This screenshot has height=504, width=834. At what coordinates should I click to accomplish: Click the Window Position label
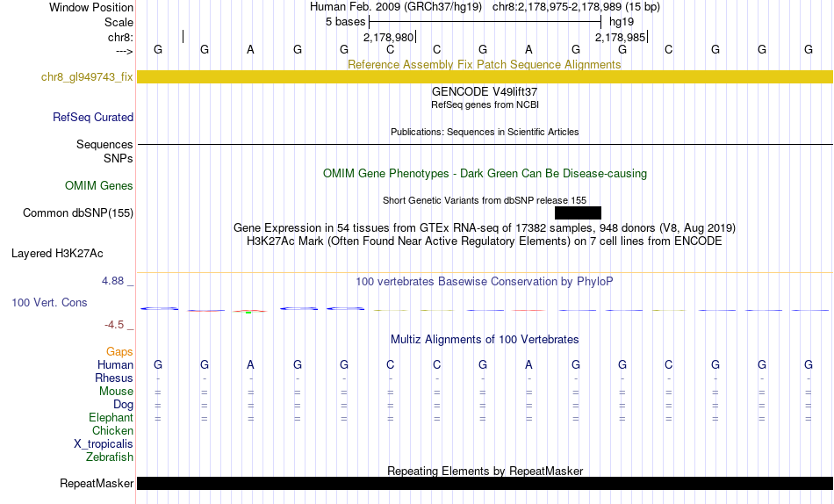pyautogui.click(x=91, y=7)
